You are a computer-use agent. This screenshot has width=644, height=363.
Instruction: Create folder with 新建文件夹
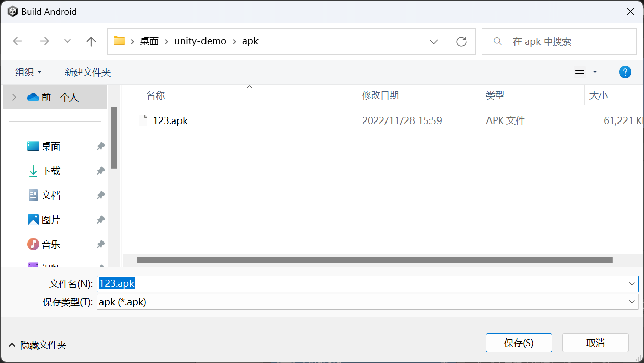[88, 72]
